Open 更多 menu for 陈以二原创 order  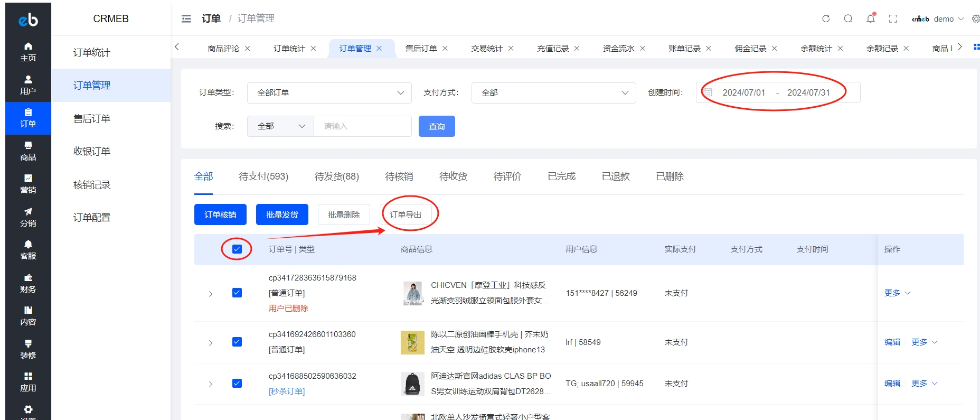pos(924,342)
